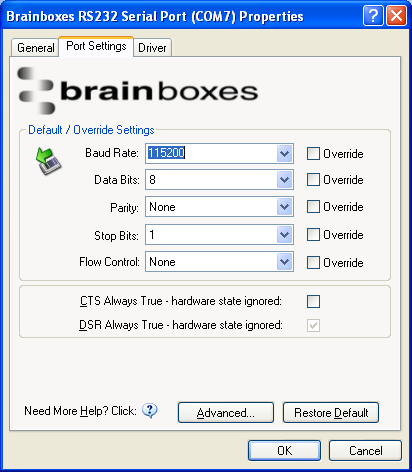Click the blue help question mark icon
Screen dimensions: 412x472
[x=150, y=411]
